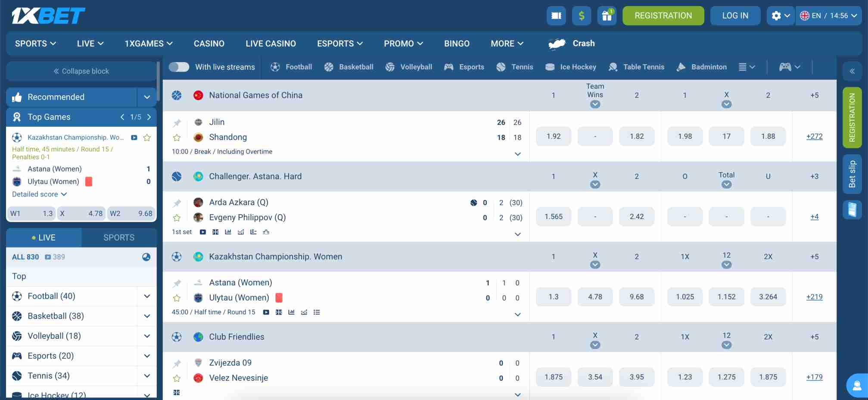
Task: Filter live events by Basketball
Action: [x=348, y=67]
